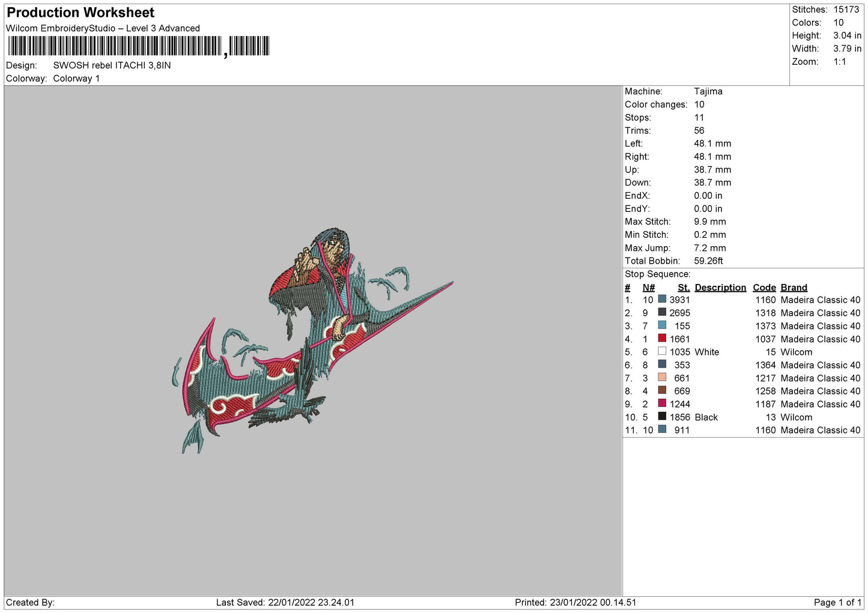
Task: Click the slate blue swatch with code 1364
Action: pos(662,364)
